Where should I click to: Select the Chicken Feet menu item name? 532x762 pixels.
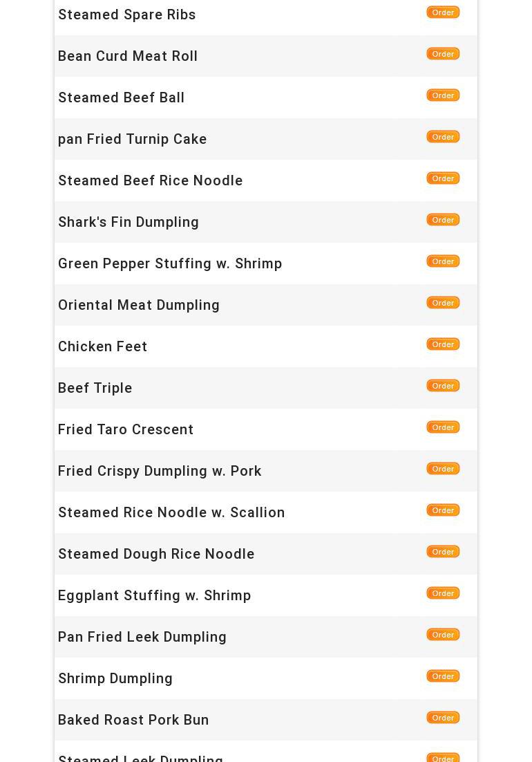(103, 346)
